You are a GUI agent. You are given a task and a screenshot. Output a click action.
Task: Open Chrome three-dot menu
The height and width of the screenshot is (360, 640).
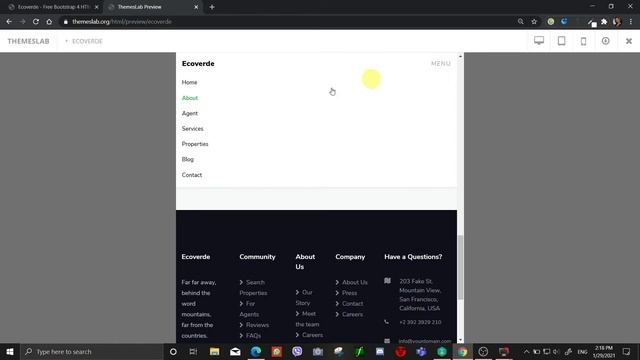pyautogui.click(x=631, y=22)
